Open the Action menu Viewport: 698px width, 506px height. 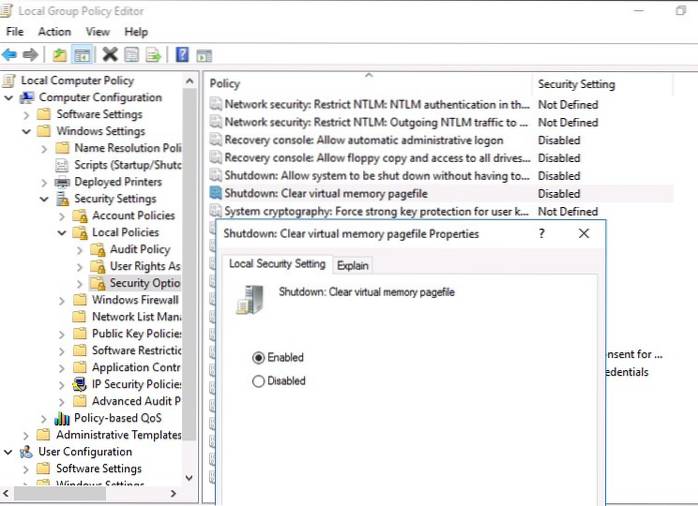click(x=54, y=32)
